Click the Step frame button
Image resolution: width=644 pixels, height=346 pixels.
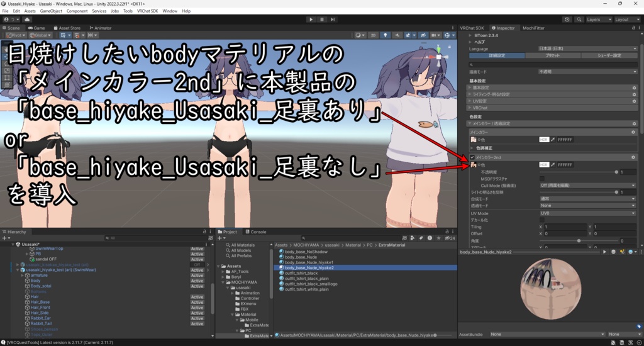(x=333, y=20)
